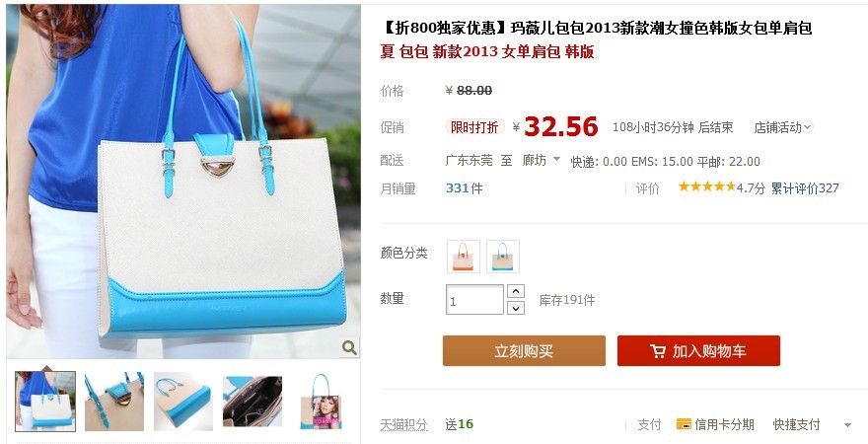Click the magnifier zoom icon on product image
868x444 pixels.
[x=349, y=347]
